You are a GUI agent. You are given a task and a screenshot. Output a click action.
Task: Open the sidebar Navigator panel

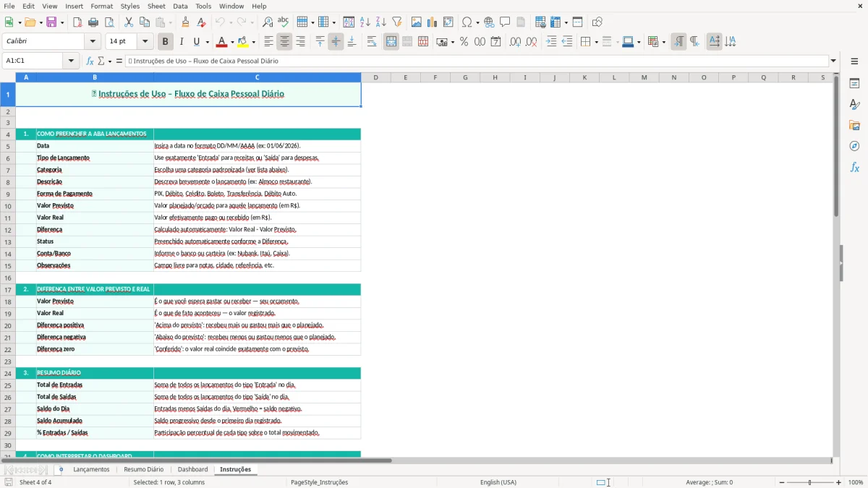click(854, 146)
